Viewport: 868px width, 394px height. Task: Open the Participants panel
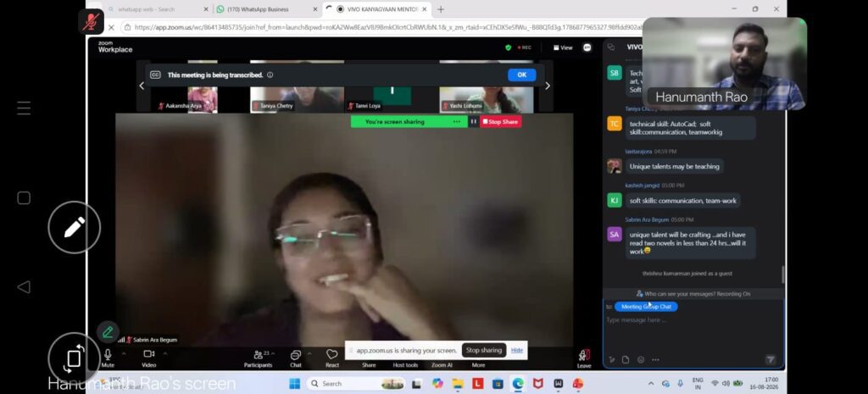pyautogui.click(x=258, y=358)
